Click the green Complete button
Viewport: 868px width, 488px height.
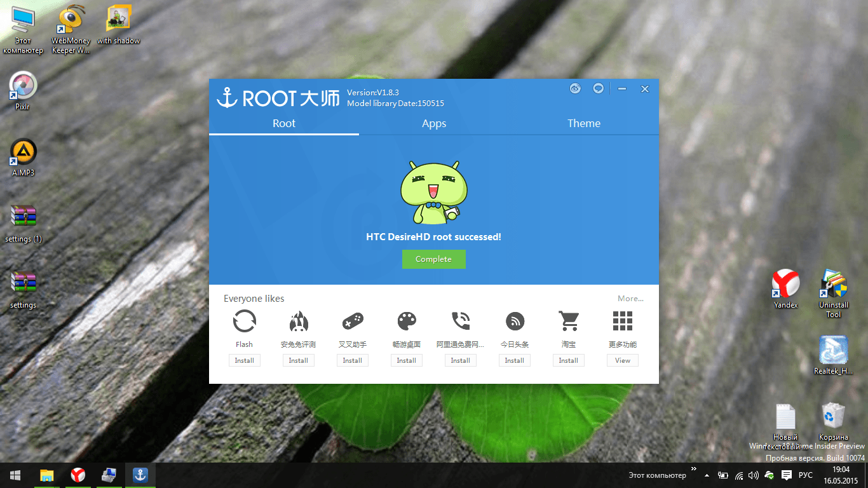click(434, 259)
